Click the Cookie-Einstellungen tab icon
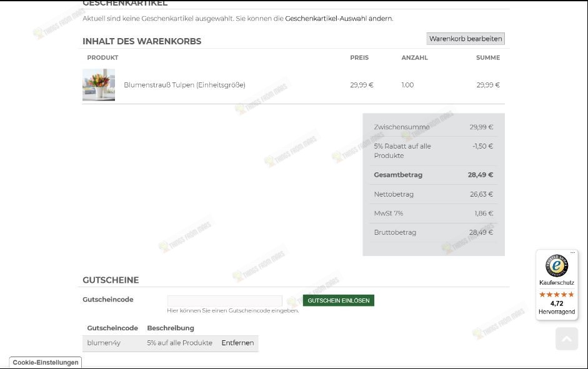 tap(44, 362)
